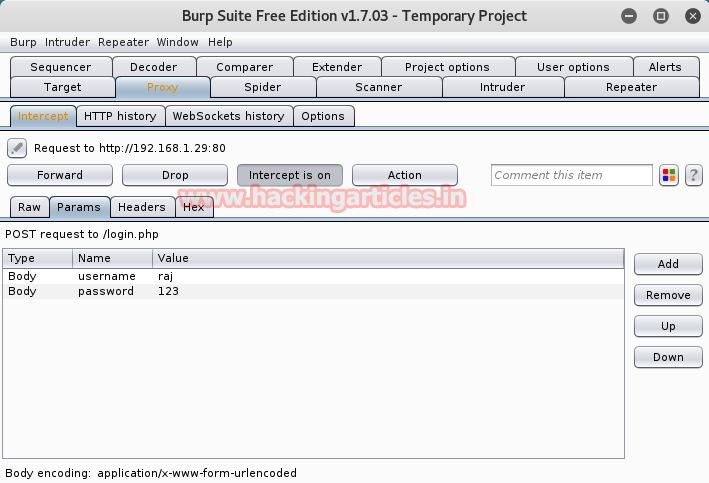Add a new parameter
Image resolution: width=709 pixels, height=483 pixels.
(x=668, y=264)
